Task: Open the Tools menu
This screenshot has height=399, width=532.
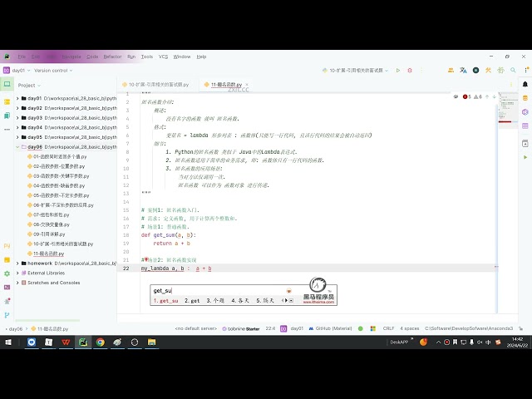Action: point(147,57)
